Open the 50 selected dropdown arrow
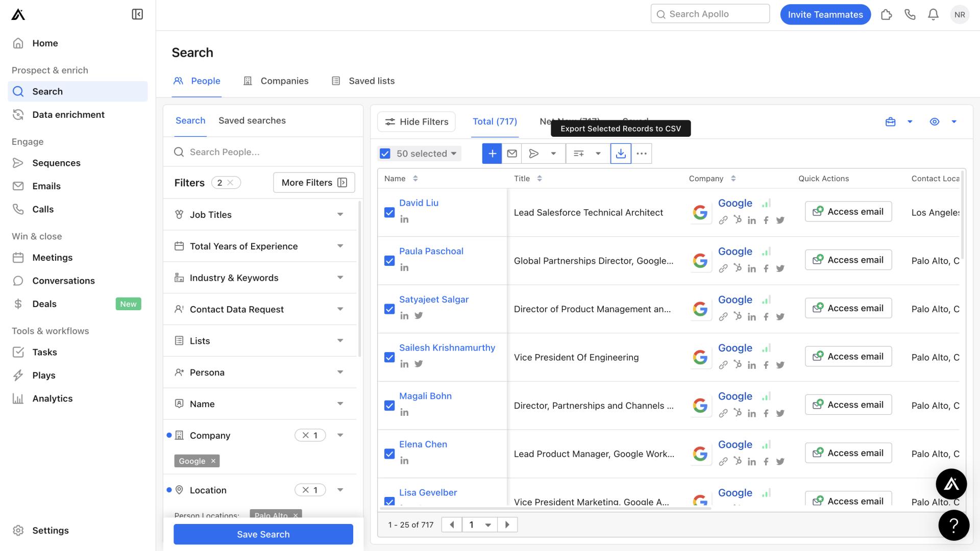Image resolution: width=980 pixels, height=551 pixels. (x=454, y=154)
